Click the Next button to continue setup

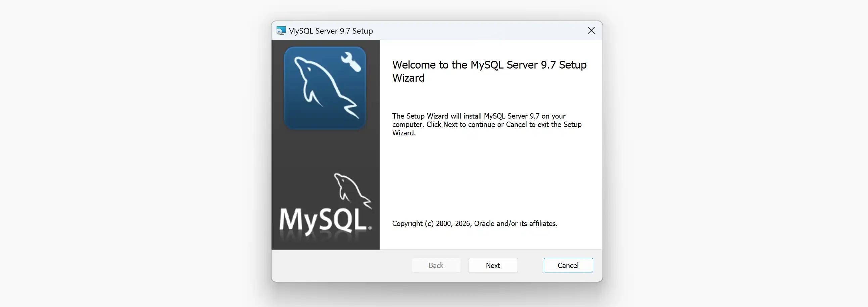[493, 265]
